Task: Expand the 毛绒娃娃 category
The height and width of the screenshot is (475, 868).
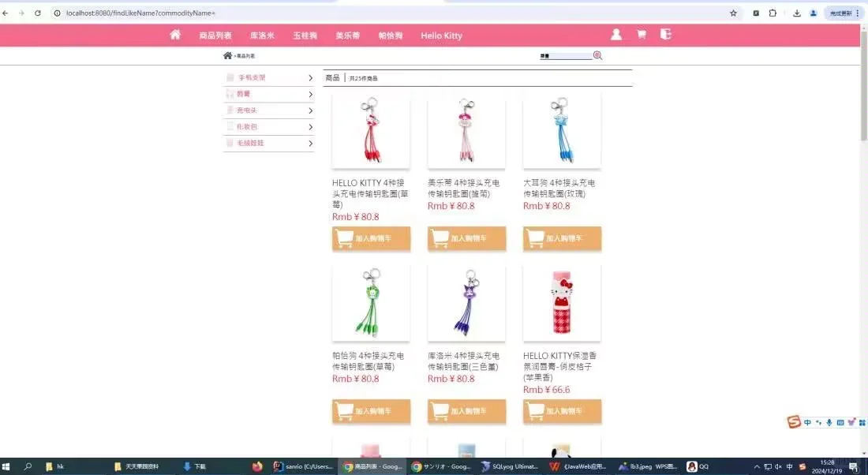Action: click(x=268, y=143)
